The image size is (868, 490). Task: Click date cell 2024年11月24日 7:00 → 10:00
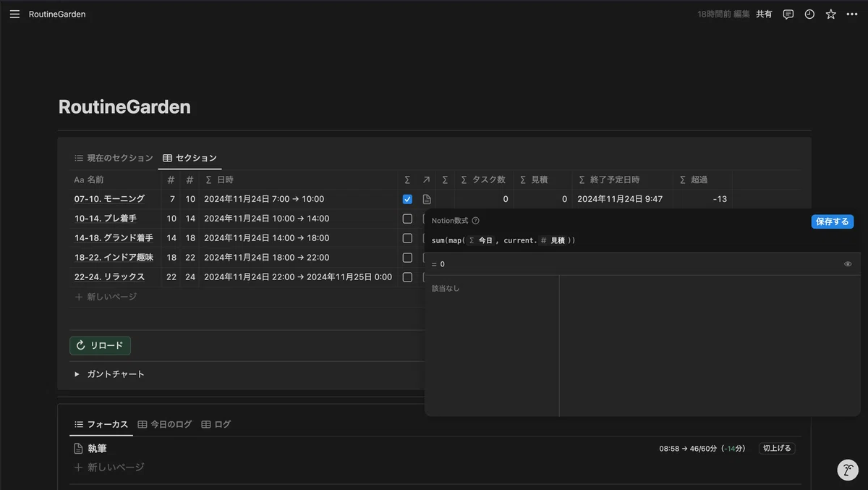point(264,199)
